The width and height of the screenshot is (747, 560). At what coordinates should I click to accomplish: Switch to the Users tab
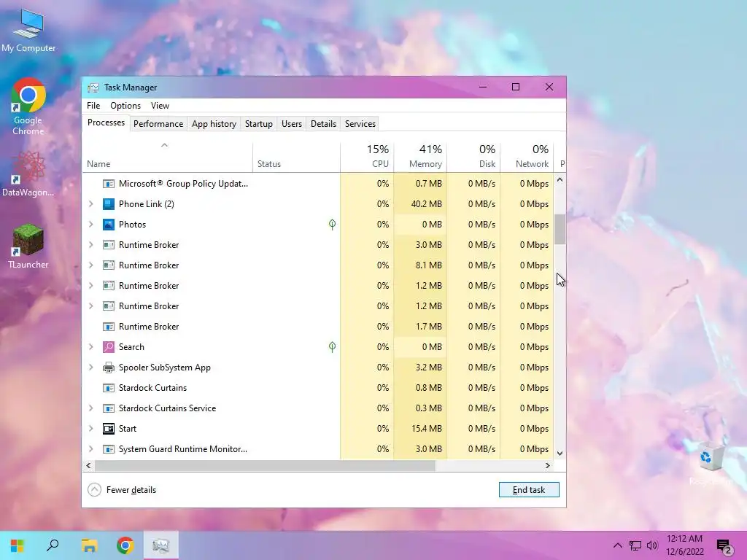pos(292,124)
